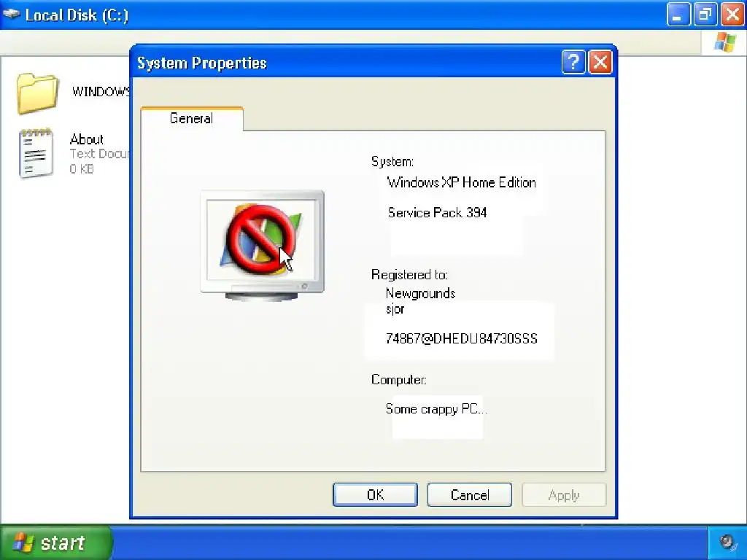The height and width of the screenshot is (560, 747).
Task: Minimize the Local Disk (C:) window
Action: [x=678, y=15]
